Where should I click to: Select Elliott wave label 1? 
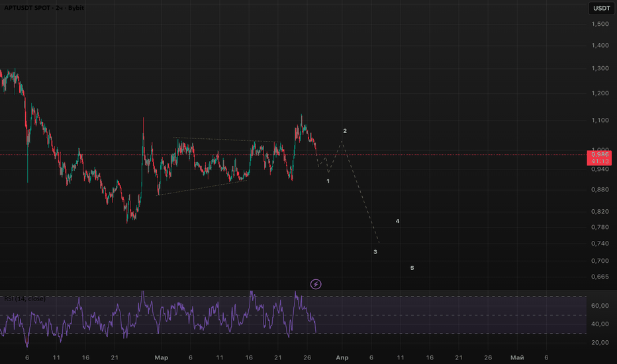coord(328,181)
